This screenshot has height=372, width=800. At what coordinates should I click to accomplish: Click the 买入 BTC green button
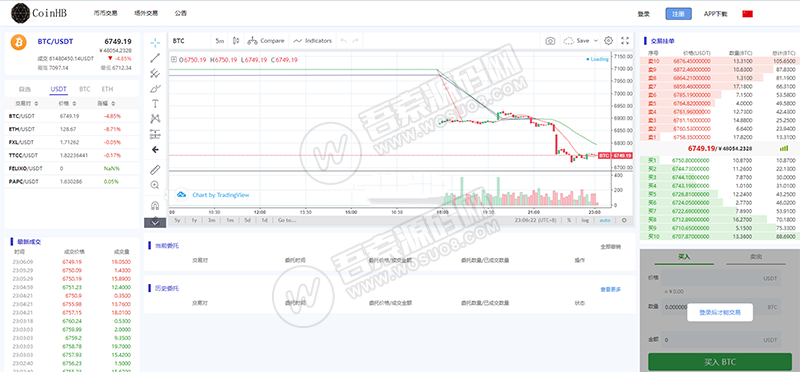point(720,362)
